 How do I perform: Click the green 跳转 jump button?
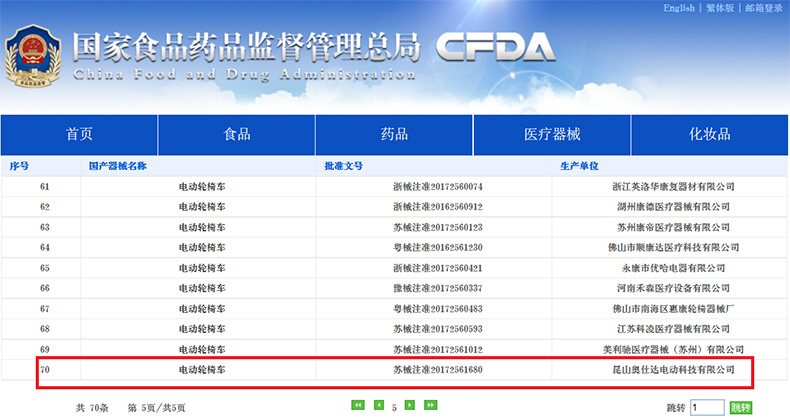coord(741,407)
